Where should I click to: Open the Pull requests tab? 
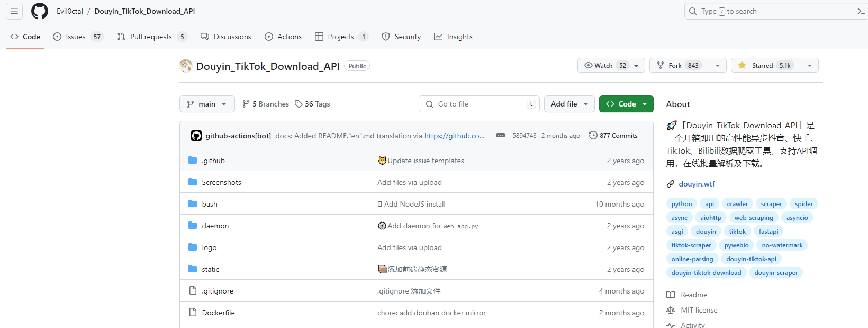151,37
